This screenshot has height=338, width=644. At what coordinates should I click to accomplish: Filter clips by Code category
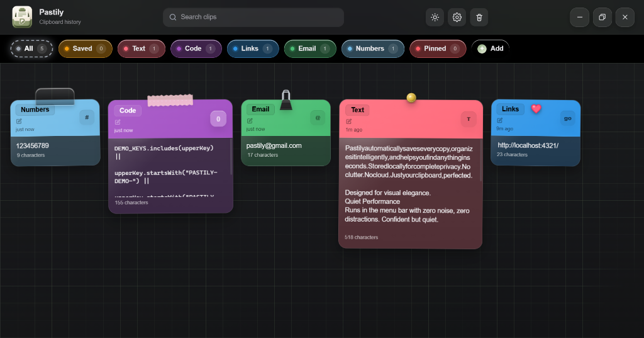196,48
